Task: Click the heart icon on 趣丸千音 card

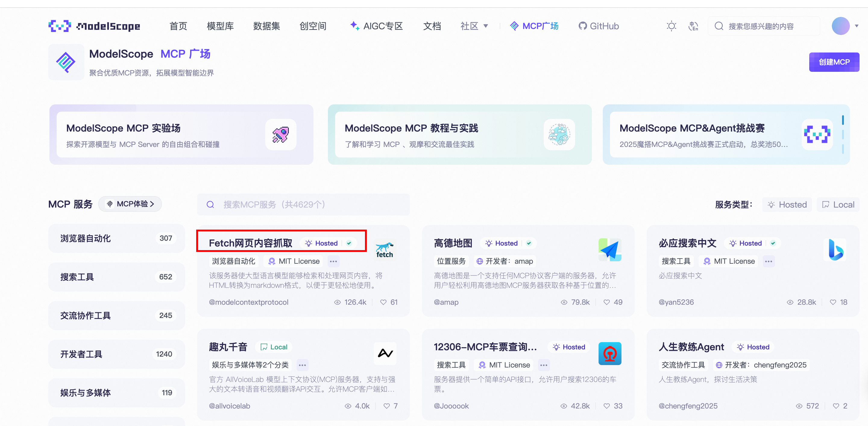Action: [x=386, y=406]
